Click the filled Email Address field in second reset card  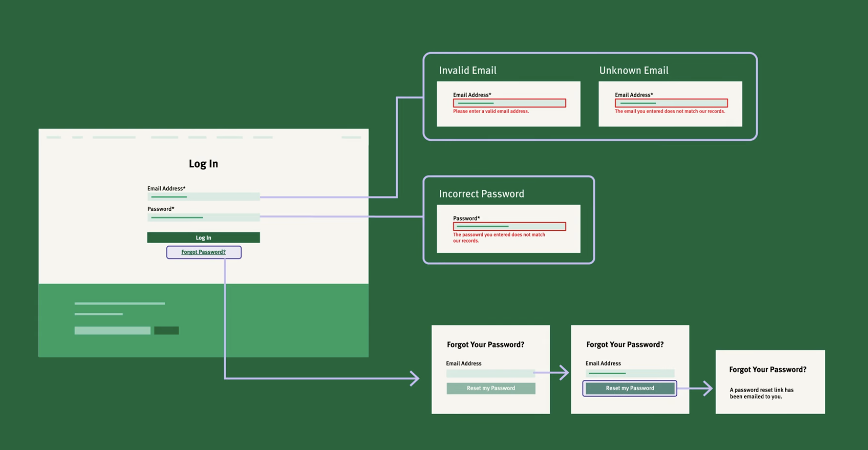coord(630,373)
